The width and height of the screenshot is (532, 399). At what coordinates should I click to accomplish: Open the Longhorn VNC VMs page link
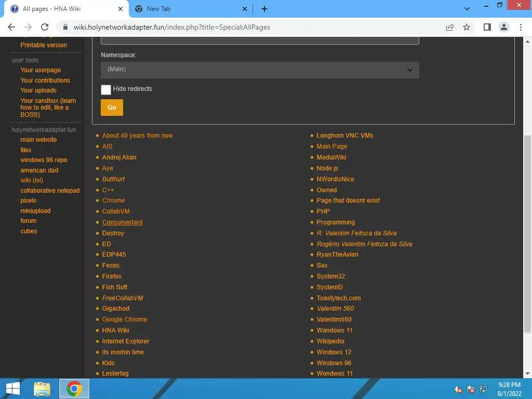click(345, 136)
